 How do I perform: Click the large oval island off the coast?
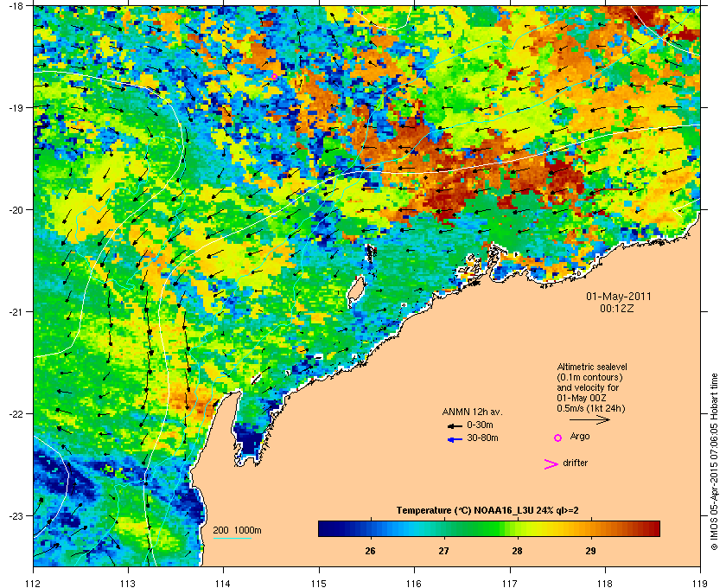tap(356, 290)
